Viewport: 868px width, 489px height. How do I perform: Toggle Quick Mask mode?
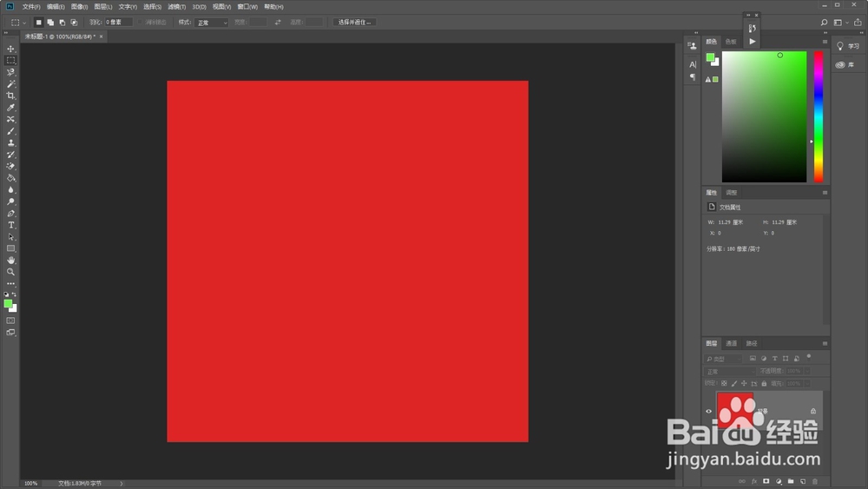tap(10, 320)
